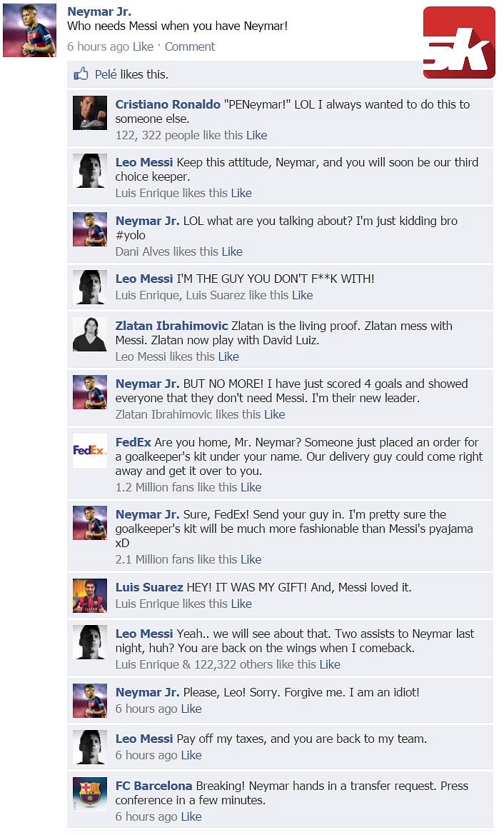Screen dimensions: 504x835
Task: Click Luis Suarez's profile thumbnail
Action: [90, 596]
